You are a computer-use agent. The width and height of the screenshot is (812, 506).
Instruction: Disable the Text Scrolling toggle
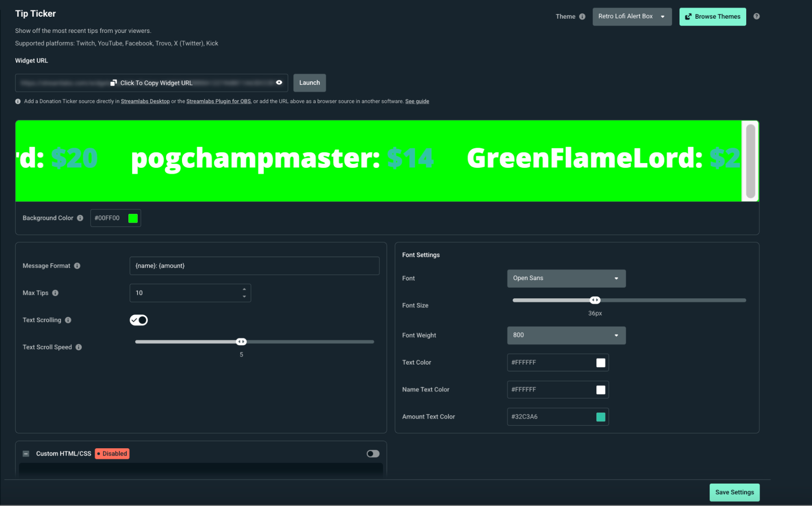tap(139, 320)
